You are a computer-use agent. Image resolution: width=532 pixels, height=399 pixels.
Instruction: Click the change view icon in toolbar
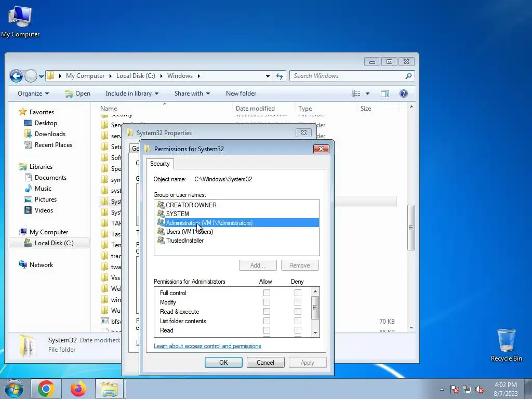click(x=356, y=94)
